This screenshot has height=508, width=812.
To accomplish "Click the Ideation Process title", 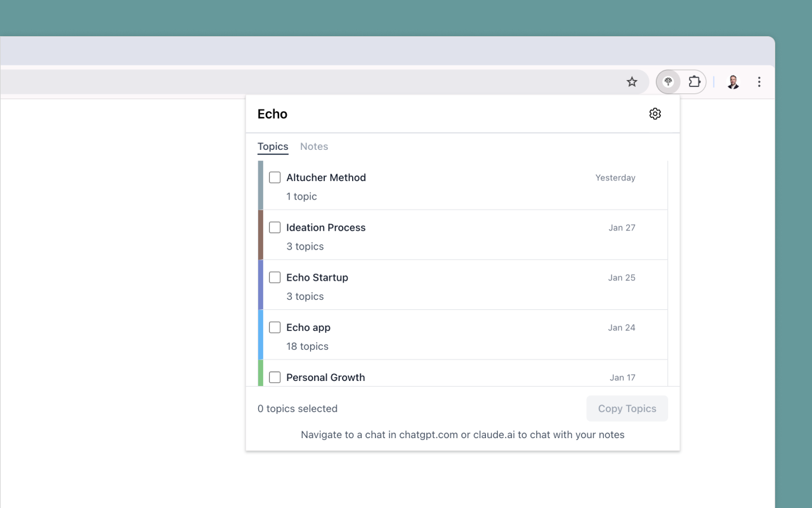I will (x=326, y=227).
